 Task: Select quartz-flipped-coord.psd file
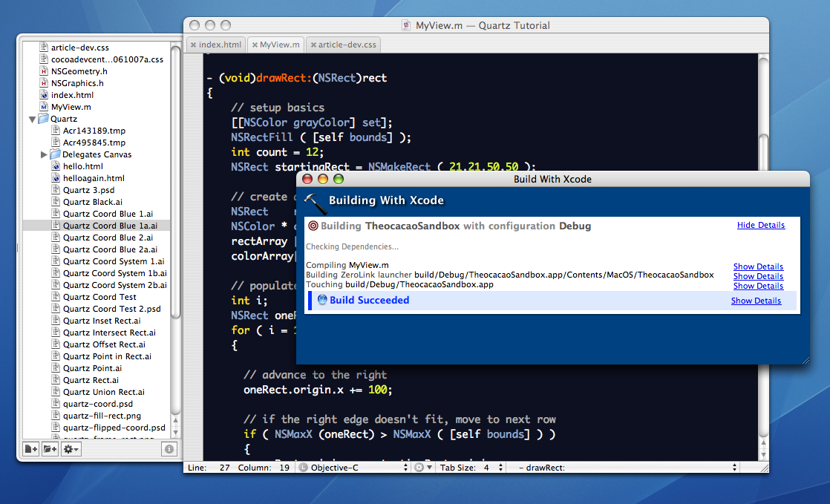coord(114,428)
